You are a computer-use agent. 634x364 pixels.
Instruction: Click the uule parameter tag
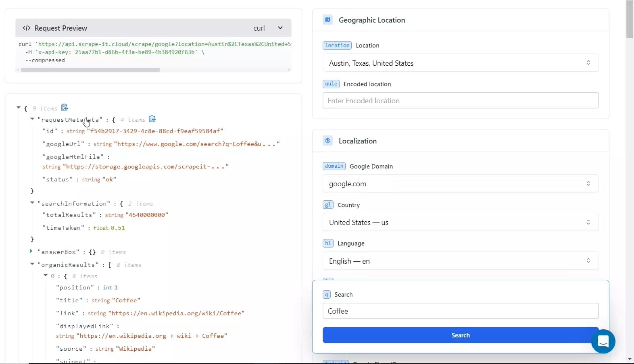(331, 84)
